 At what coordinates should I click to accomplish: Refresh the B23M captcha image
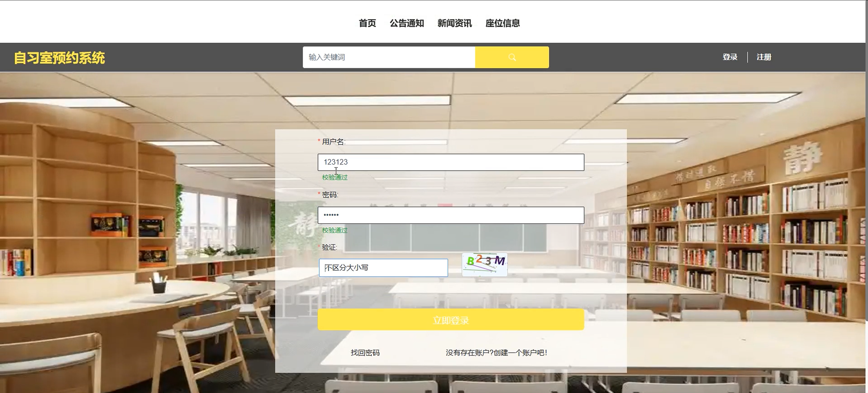tap(485, 264)
